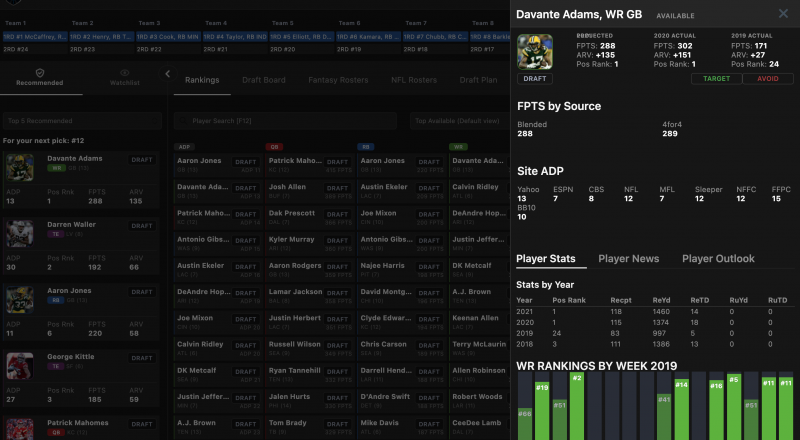Click the WR column header badge
The image size is (800, 440).
click(458, 147)
